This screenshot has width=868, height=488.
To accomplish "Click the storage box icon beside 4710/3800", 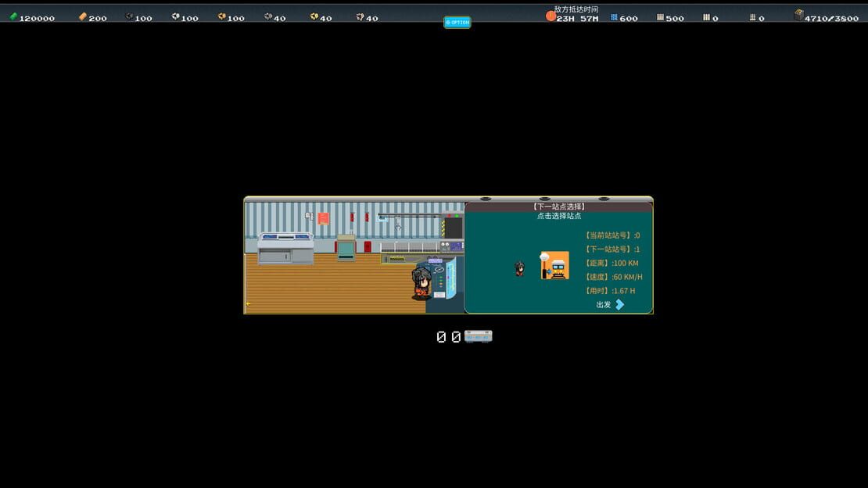I will 798,16.
